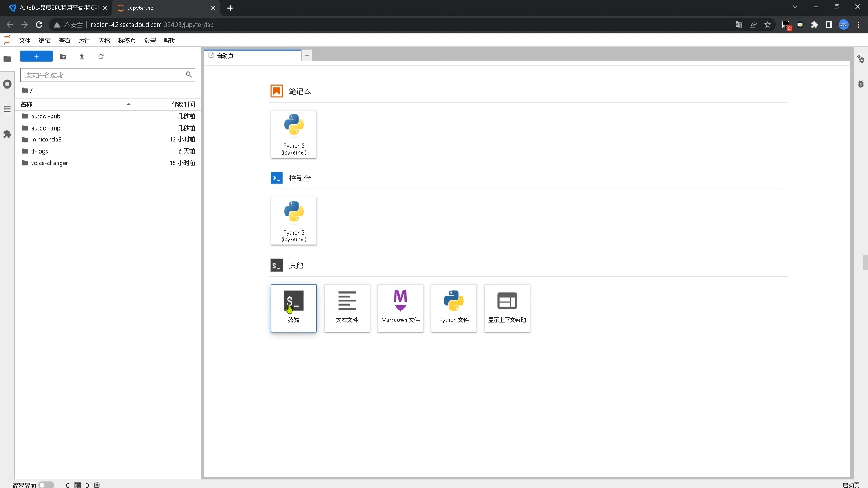Select the autodl-pub folder
Viewport: 868px width, 488px height.
pos(108,116)
